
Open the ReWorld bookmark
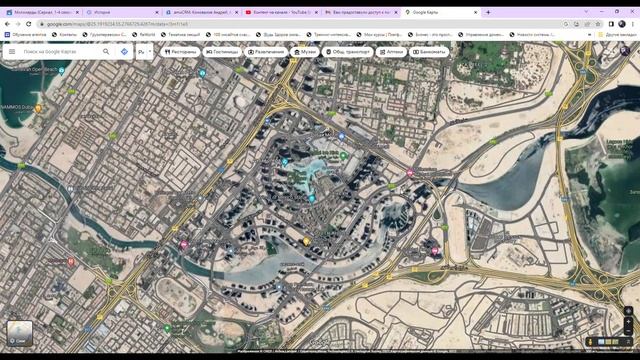[x=144, y=35]
